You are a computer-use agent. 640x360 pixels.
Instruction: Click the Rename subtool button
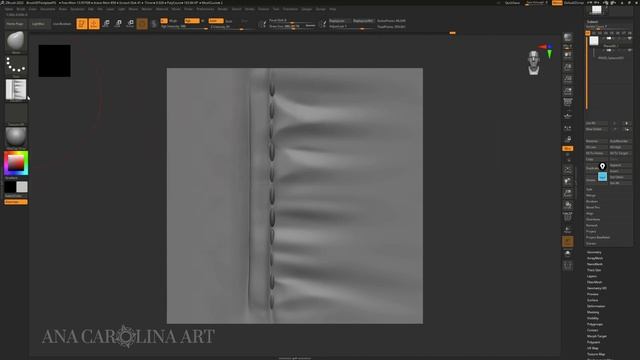pyautogui.click(x=596, y=141)
